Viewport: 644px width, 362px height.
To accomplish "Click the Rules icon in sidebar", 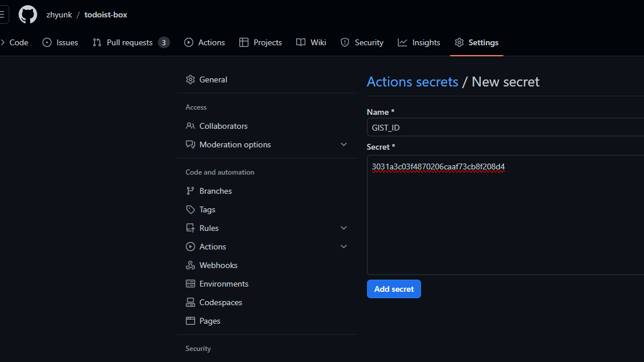I will pos(190,228).
